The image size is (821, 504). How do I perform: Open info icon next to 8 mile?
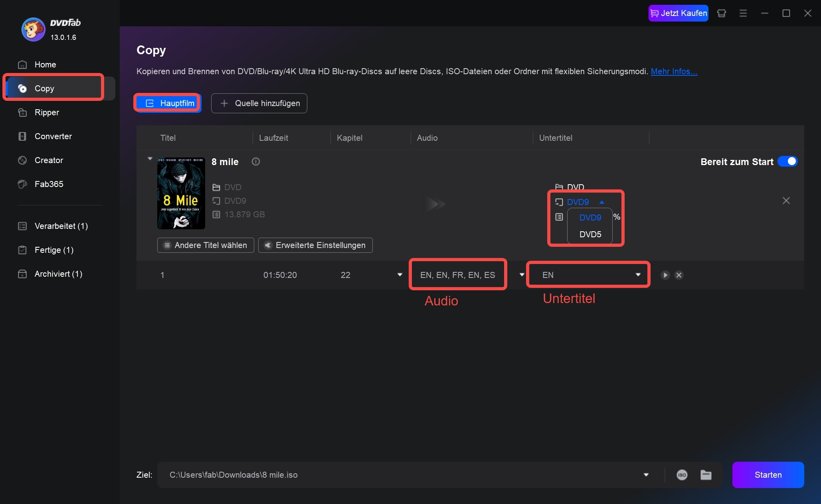click(256, 161)
